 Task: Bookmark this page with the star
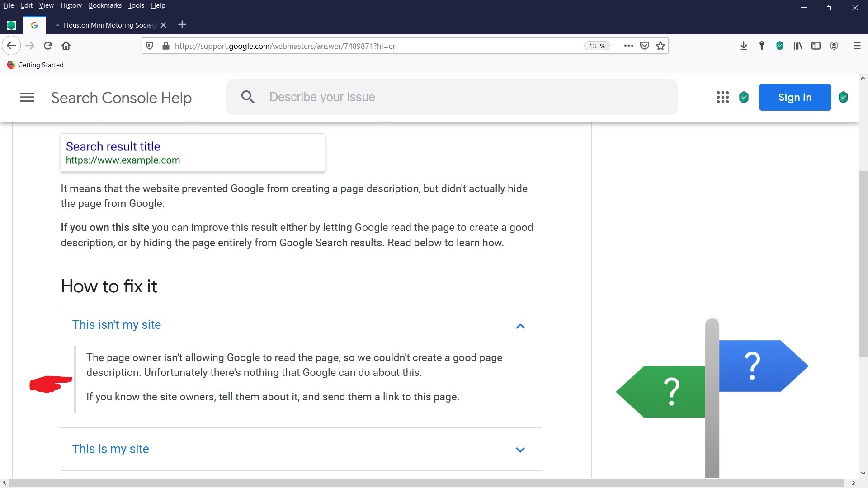(660, 46)
